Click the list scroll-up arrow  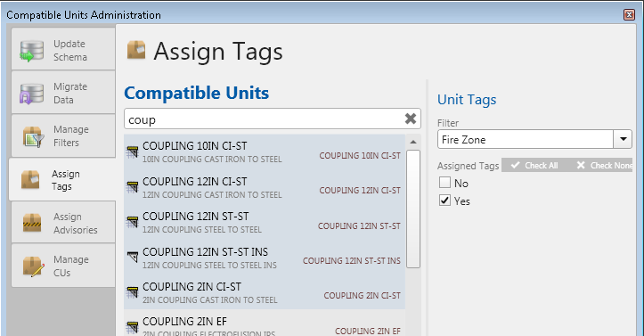coord(413,142)
